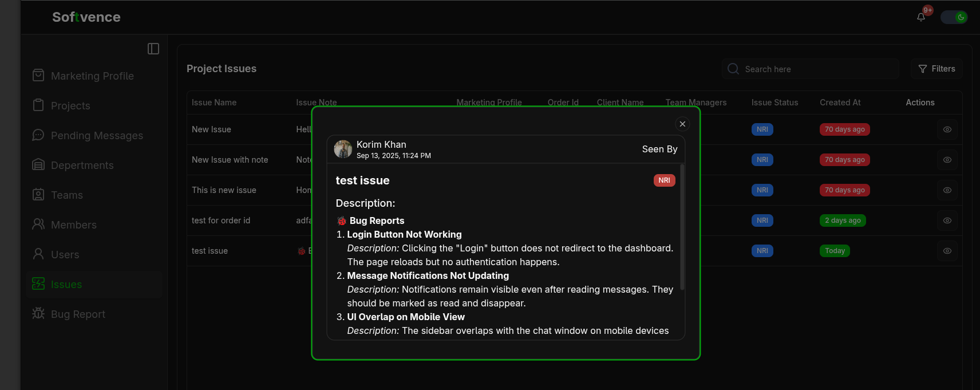980x390 pixels.
Task: Click the Teams sidebar icon
Action: tap(38, 195)
